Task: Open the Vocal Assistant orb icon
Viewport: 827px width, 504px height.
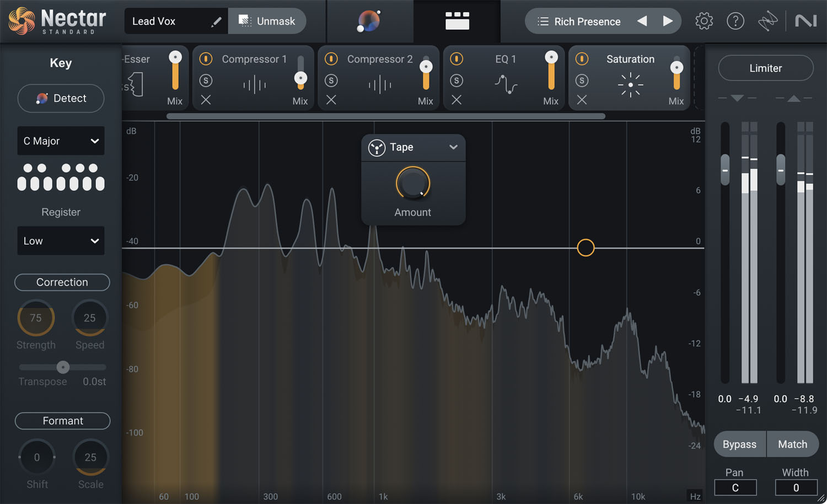Action: 369,21
